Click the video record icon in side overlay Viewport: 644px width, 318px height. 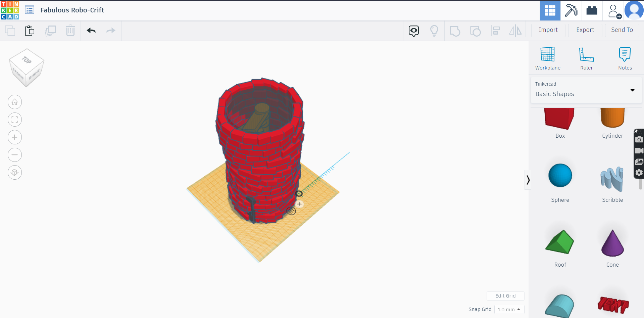[639, 150]
